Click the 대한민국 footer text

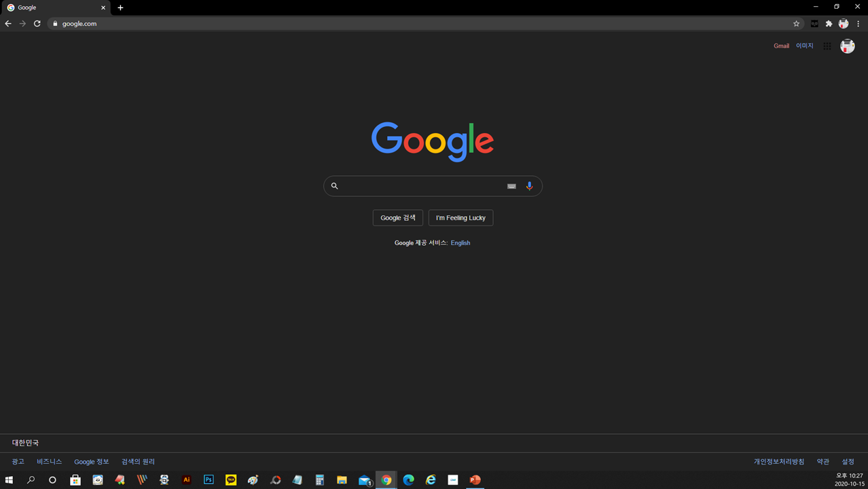tap(26, 443)
